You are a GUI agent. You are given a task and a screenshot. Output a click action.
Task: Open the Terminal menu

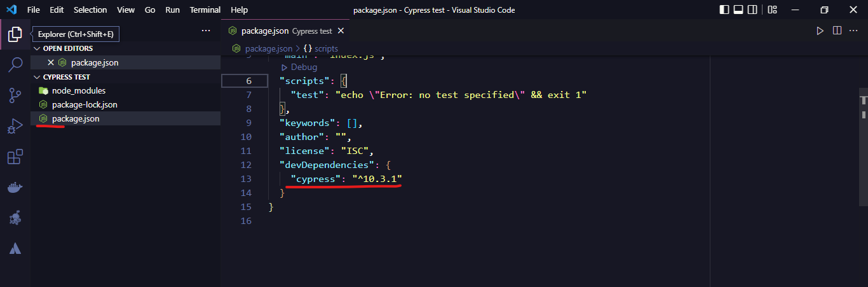point(205,10)
